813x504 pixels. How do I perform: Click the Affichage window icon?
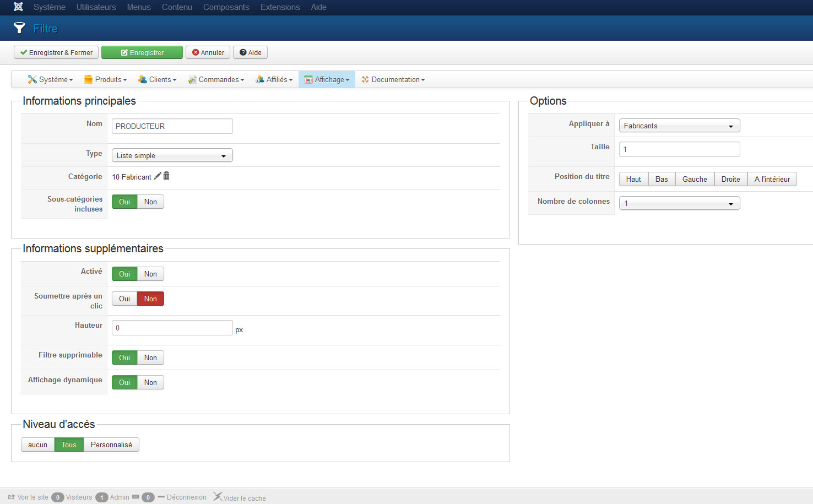tap(308, 79)
